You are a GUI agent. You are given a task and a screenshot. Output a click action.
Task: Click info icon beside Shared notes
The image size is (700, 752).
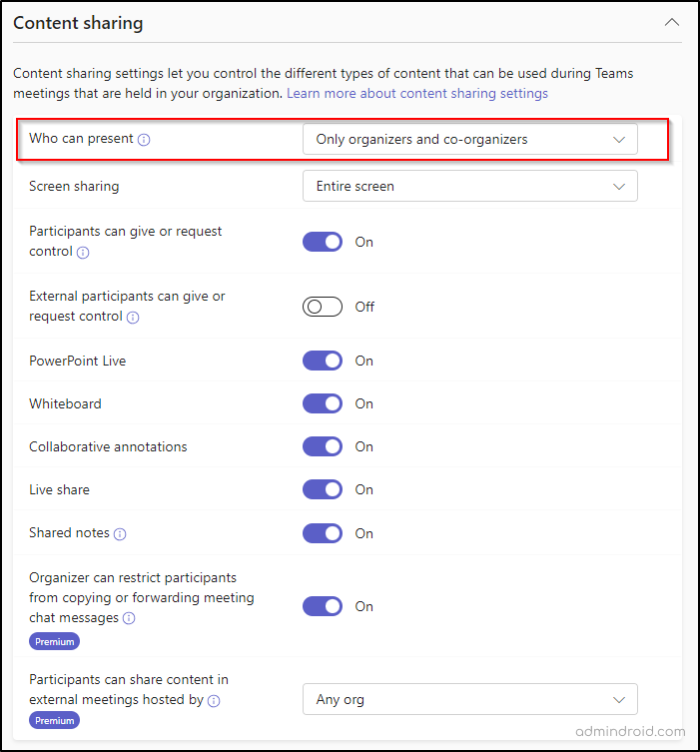(x=120, y=534)
